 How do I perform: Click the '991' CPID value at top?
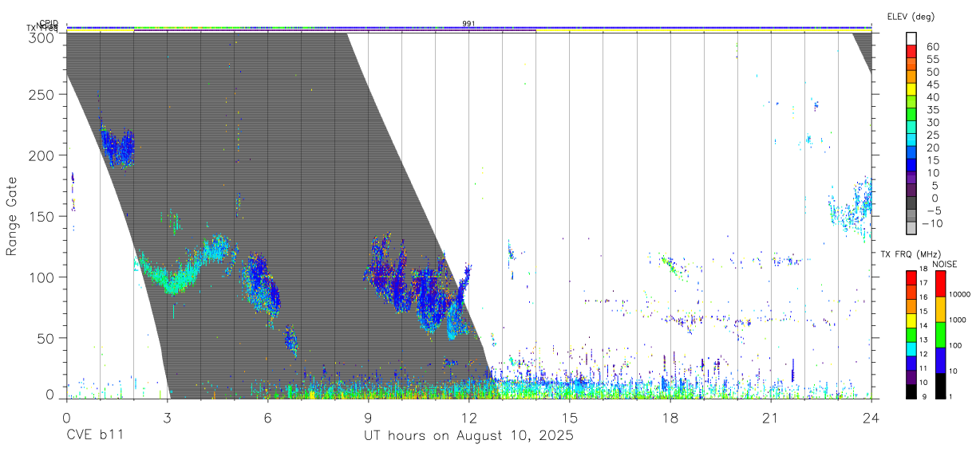coord(468,24)
